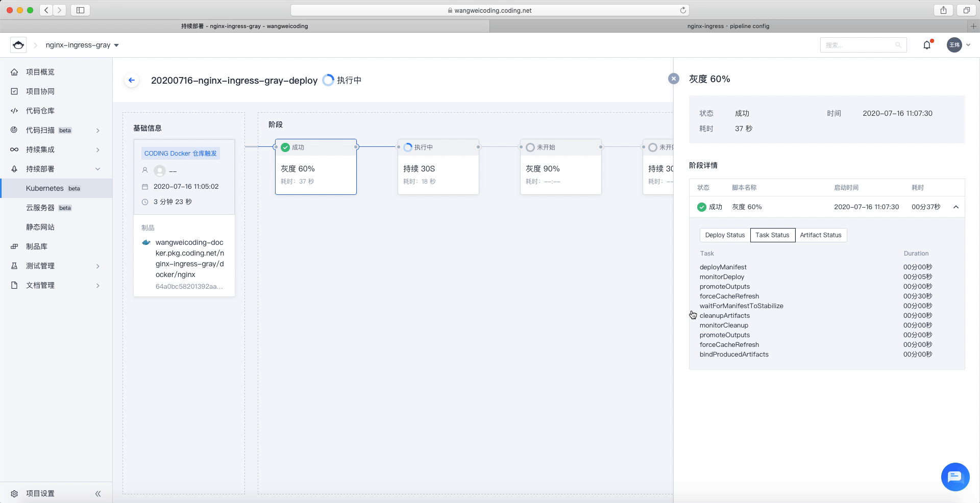Collapse the sidebar with double-chevron icon

pos(98,493)
